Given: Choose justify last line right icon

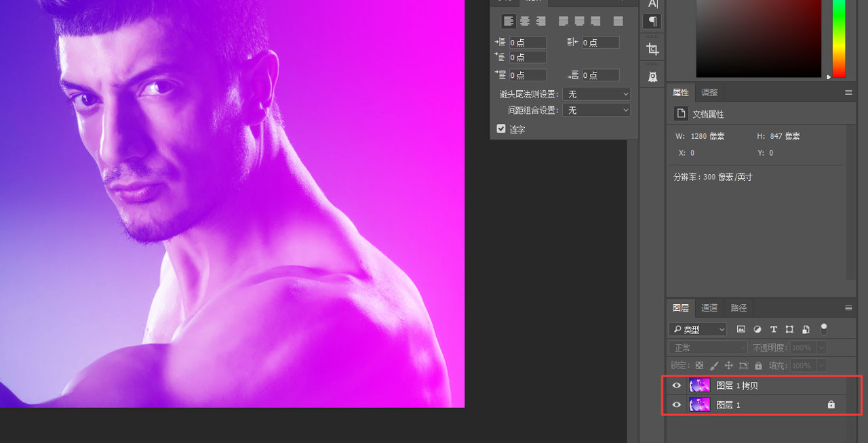Looking at the screenshot, I should [x=595, y=21].
